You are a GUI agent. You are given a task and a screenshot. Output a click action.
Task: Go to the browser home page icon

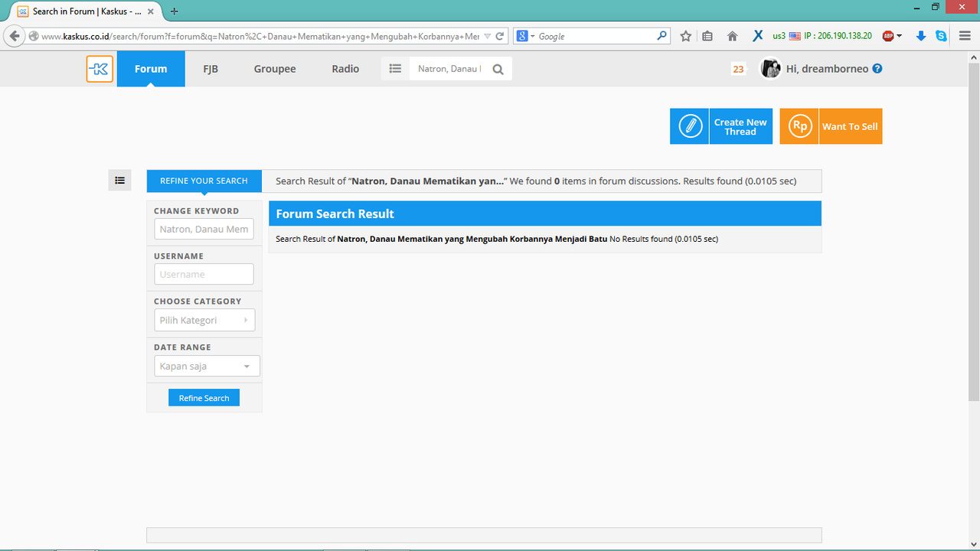coord(732,36)
